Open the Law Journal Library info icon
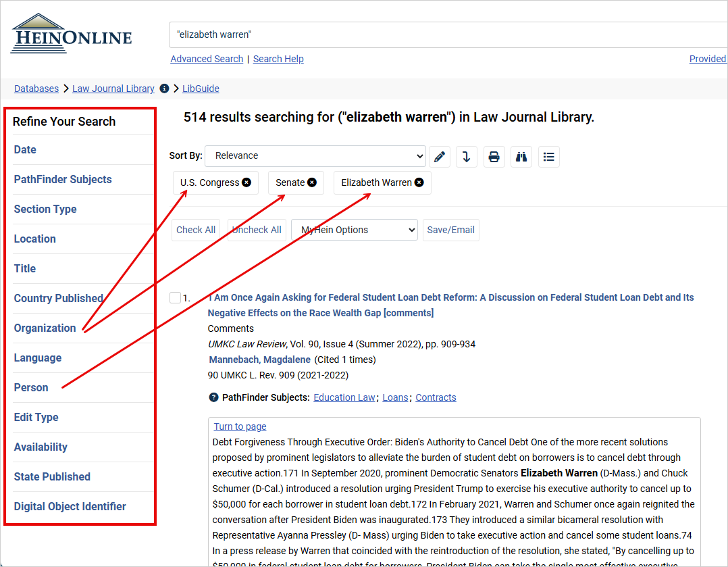This screenshot has width=728, height=567. (164, 89)
